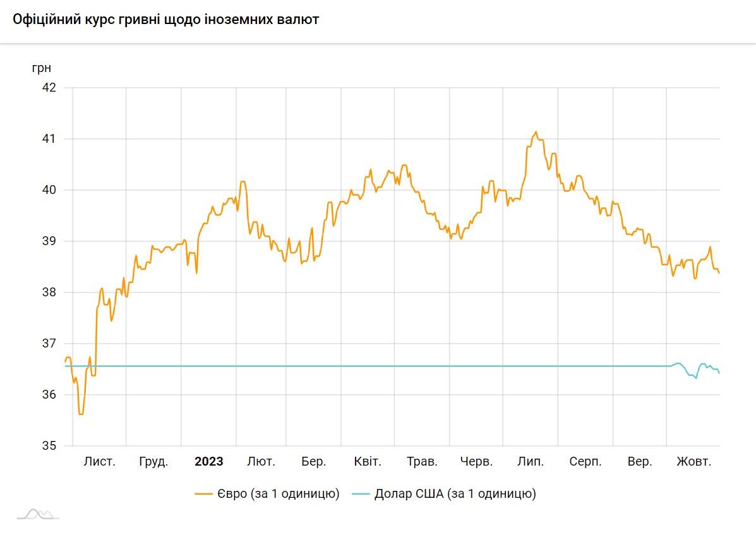Image resolution: width=756 pixels, height=537 pixels.
Task: Select the Лист. month label on axis
Action: [100, 462]
